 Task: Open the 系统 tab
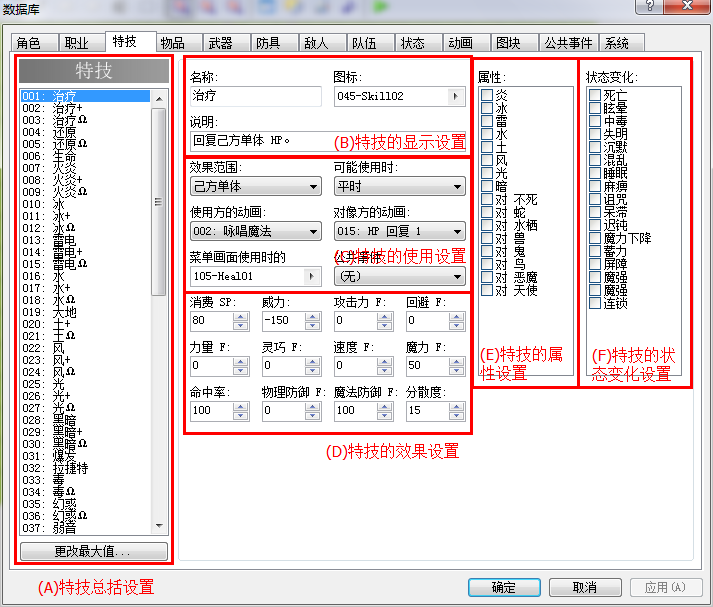coord(622,43)
